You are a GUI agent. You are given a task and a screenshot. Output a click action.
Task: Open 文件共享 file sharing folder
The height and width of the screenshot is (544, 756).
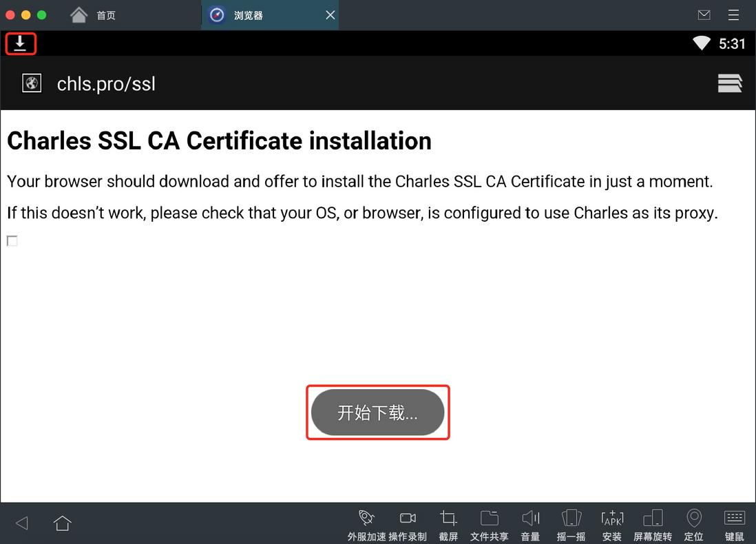[x=490, y=525]
